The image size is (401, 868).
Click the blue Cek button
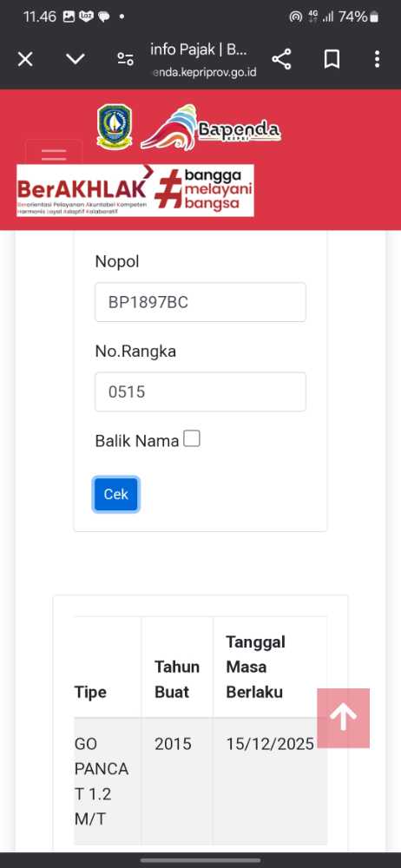[x=115, y=495]
